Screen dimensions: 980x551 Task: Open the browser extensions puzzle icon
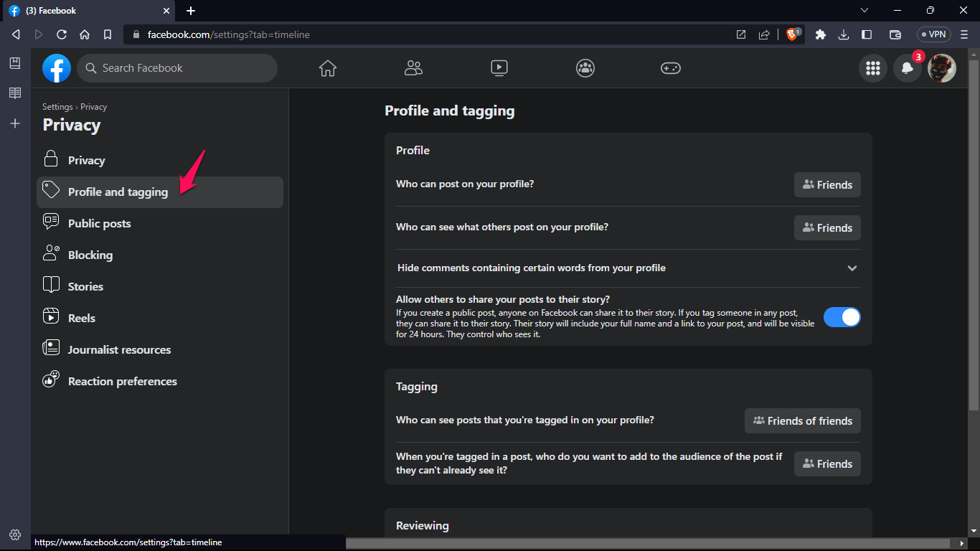click(821, 34)
